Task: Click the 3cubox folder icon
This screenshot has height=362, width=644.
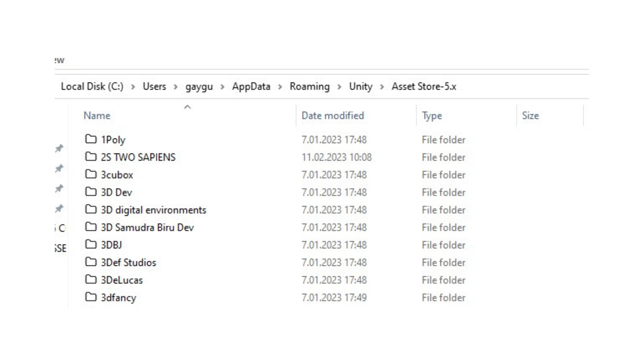Action: [x=91, y=174]
